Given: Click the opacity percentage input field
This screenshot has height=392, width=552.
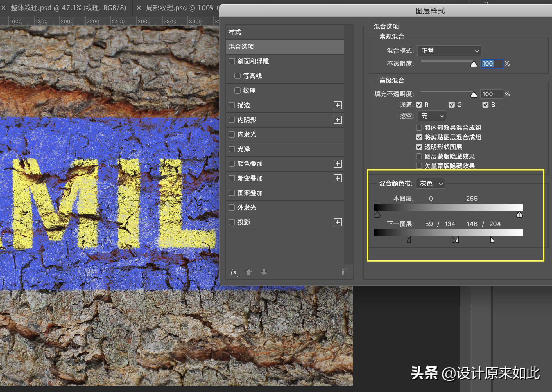Looking at the screenshot, I should (x=492, y=64).
